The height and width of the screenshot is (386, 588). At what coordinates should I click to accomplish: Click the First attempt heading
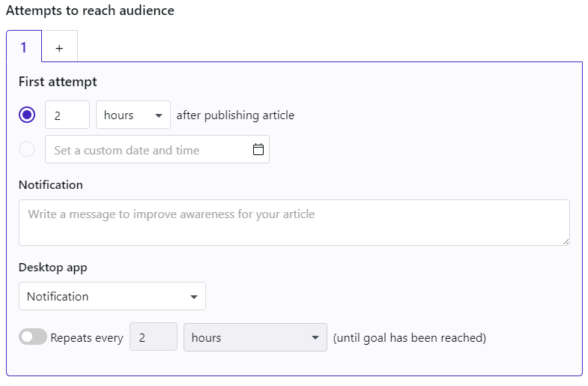pyautogui.click(x=58, y=82)
